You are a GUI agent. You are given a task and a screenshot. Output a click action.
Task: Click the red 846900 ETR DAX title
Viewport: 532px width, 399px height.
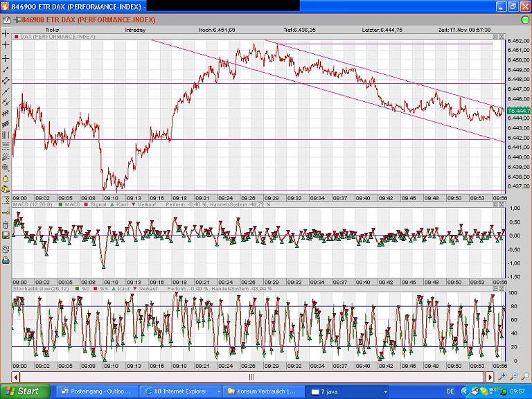pyautogui.click(x=89, y=20)
